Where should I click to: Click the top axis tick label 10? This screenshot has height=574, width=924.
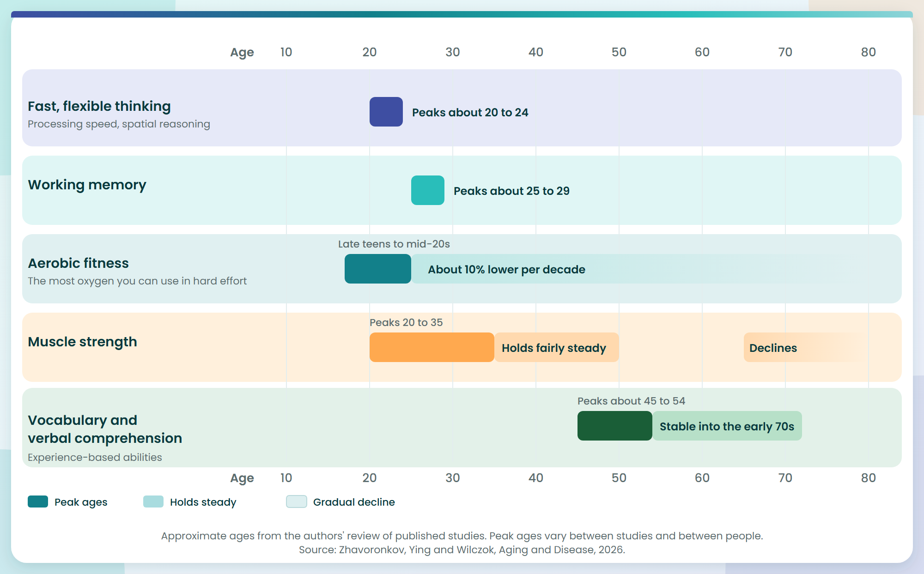tap(286, 52)
